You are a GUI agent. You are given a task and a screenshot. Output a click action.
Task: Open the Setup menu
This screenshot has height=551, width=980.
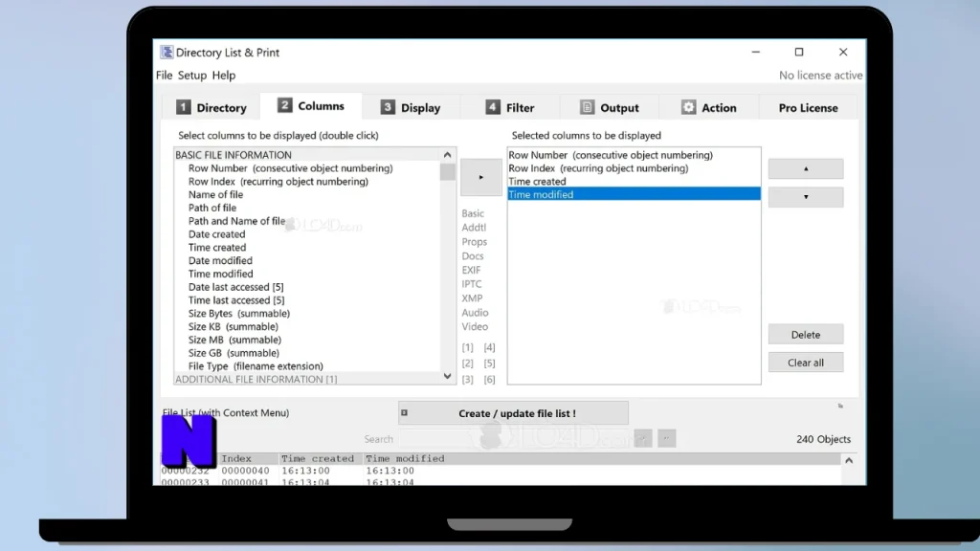click(191, 75)
